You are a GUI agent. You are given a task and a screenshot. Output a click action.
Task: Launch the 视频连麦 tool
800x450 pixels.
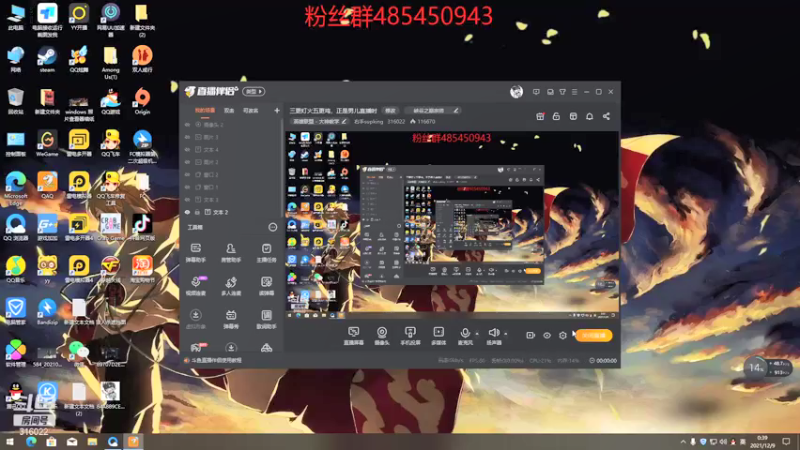(195, 286)
